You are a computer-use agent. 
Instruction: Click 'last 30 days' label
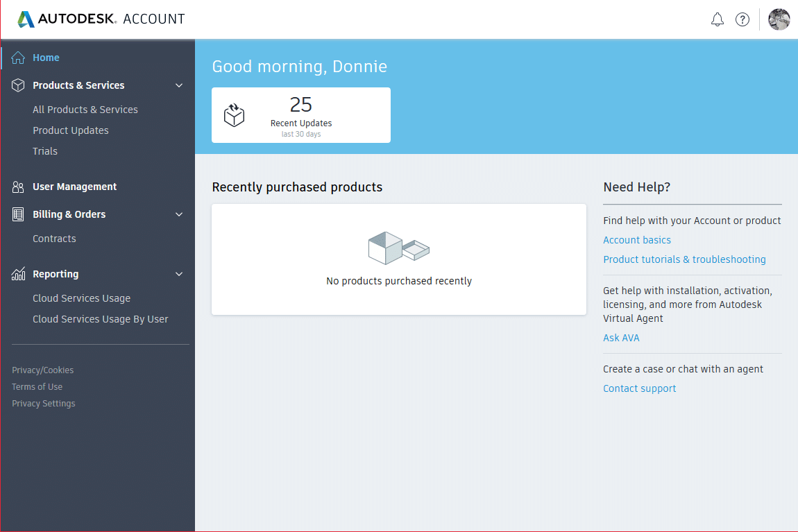point(301,135)
